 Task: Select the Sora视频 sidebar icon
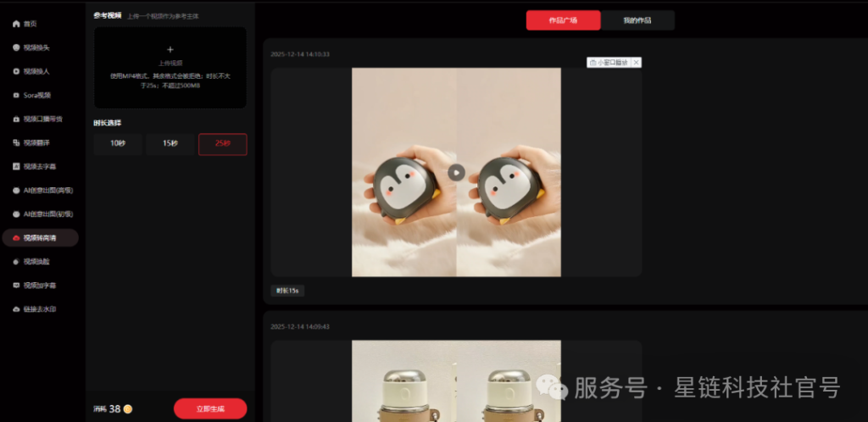(16, 95)
